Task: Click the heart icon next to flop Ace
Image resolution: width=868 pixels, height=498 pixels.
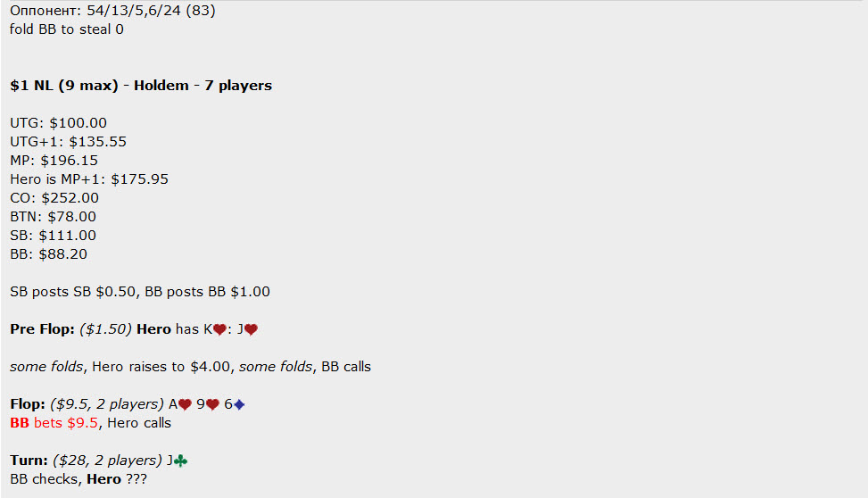Action: click(185, 405)
